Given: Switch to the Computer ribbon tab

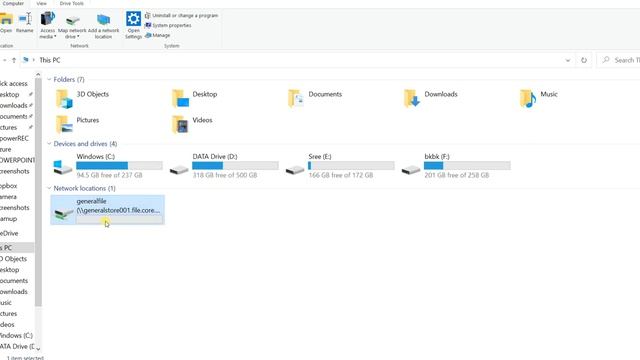Looking at the screenshot, I should [13, 3].
